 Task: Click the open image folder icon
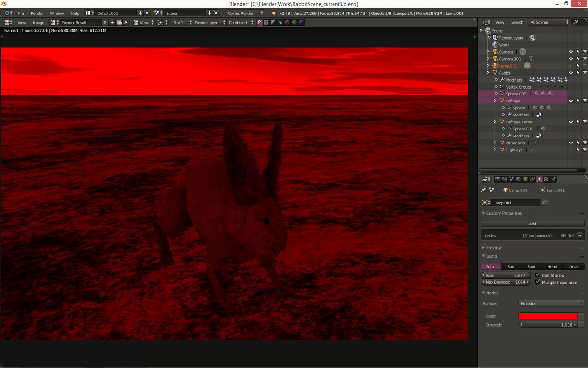120,22
